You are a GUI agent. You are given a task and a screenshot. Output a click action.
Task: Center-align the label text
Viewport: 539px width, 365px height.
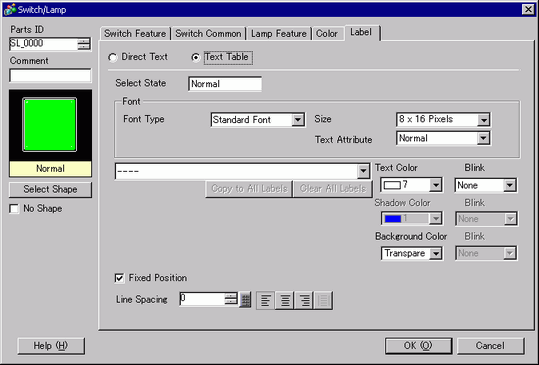click(x=285, y=300)
